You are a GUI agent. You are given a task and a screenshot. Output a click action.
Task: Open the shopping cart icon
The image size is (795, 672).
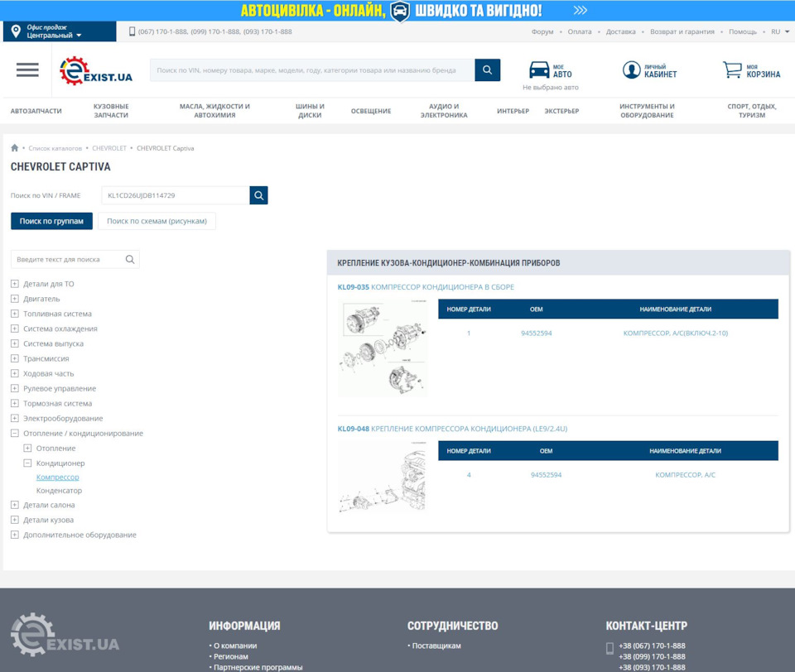[x=732, y=70]
